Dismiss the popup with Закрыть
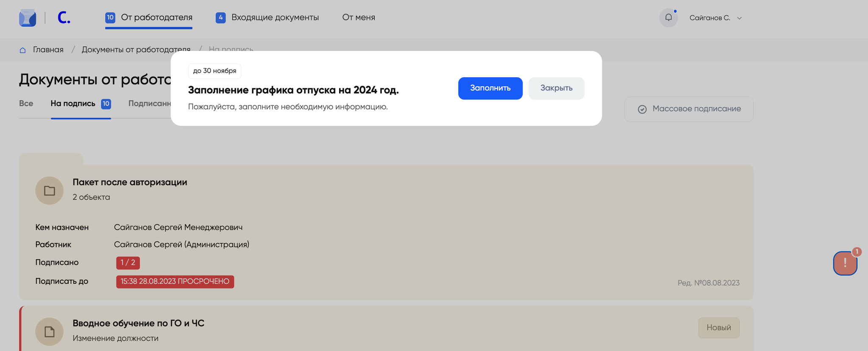868x351 pixels. tap(556, 88)
